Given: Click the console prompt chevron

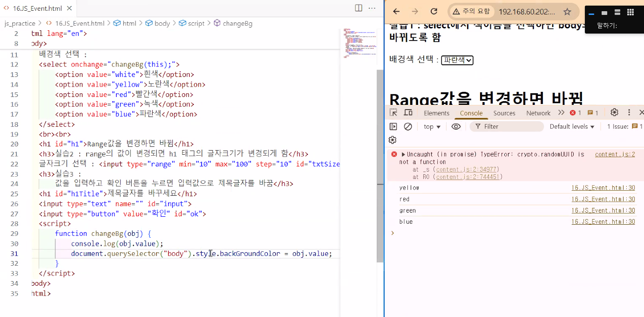Looking at the screenshot, I should 392,233.
